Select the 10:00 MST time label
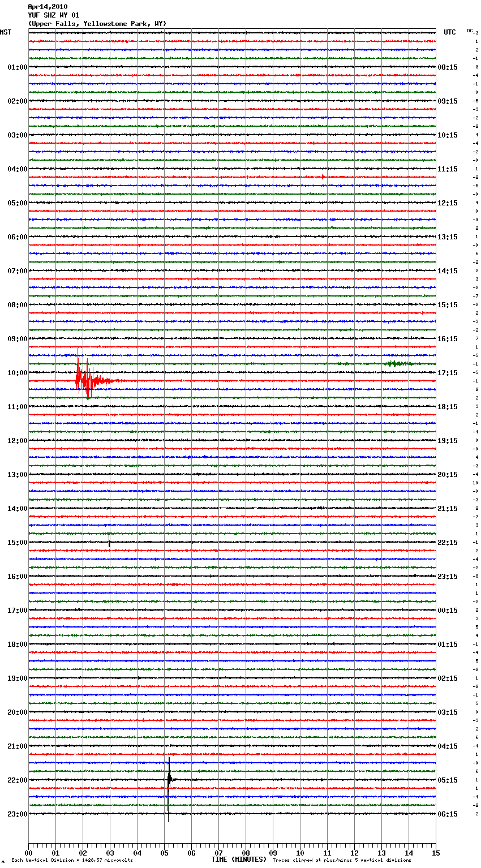The image size is (481, 868). pos(18,373)
